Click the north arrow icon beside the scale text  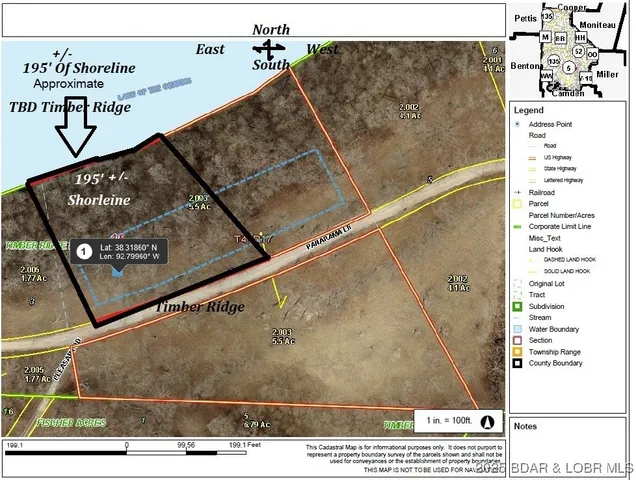[490, 421]
